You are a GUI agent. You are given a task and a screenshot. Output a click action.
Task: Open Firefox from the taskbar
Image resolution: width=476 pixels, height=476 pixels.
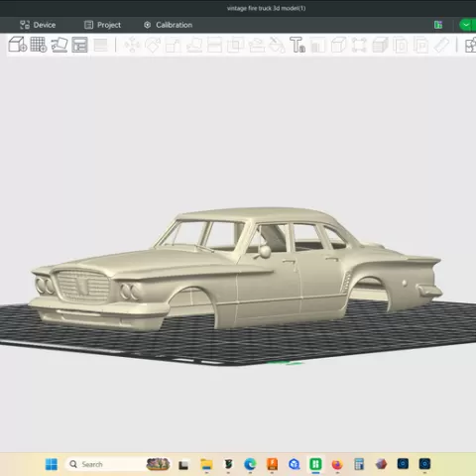coord(337,464)
